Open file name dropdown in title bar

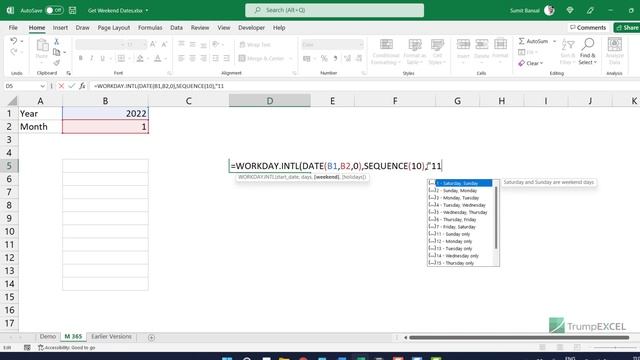point(147,10)
